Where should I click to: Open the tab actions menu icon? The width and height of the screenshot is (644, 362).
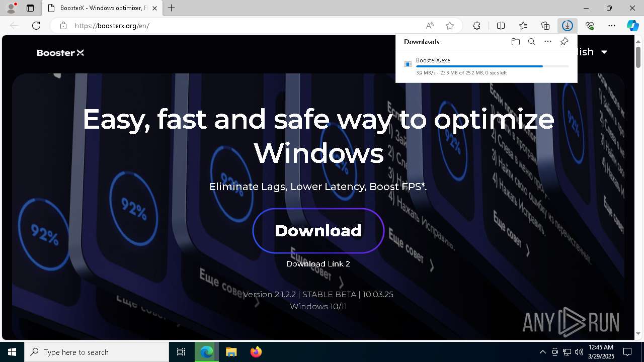tap(30, 8)
